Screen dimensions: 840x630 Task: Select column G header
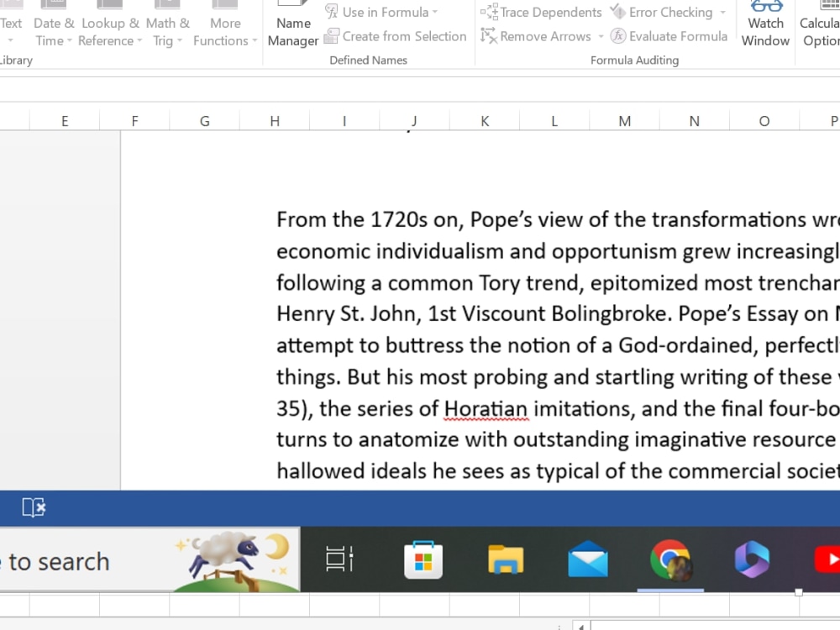[205, 121]
